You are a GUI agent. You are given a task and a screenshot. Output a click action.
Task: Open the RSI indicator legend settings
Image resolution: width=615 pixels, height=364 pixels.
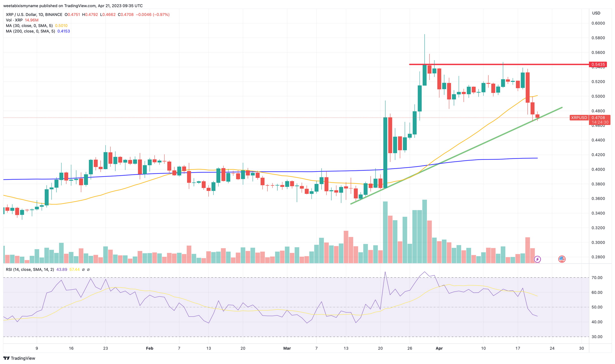tap(30, 270)
